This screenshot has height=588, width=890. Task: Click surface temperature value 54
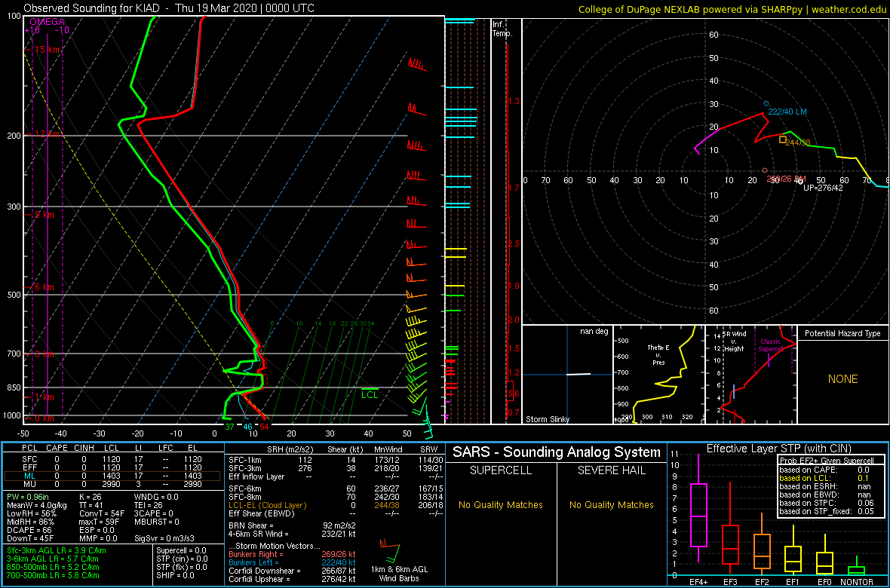(x=264, y=426)
